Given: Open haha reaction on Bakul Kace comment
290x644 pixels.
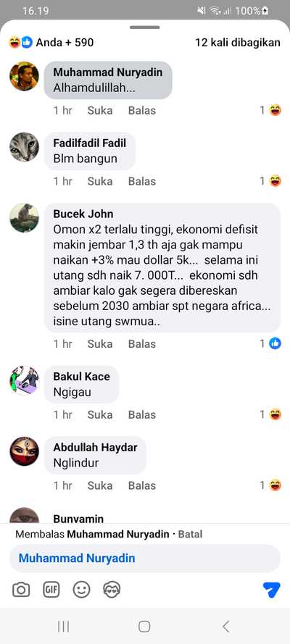Looking at the screenshot, I should click(x=270, y=415).
